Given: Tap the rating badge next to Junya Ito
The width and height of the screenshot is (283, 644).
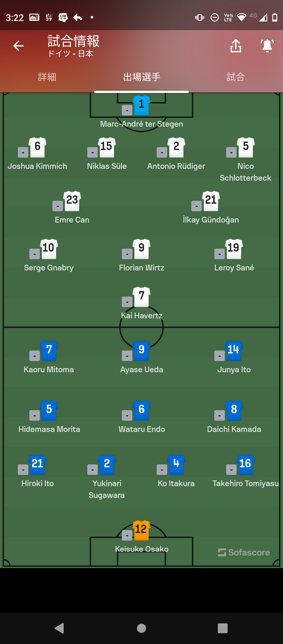Looking at the screenshot, I should click(x=220, y=356).
